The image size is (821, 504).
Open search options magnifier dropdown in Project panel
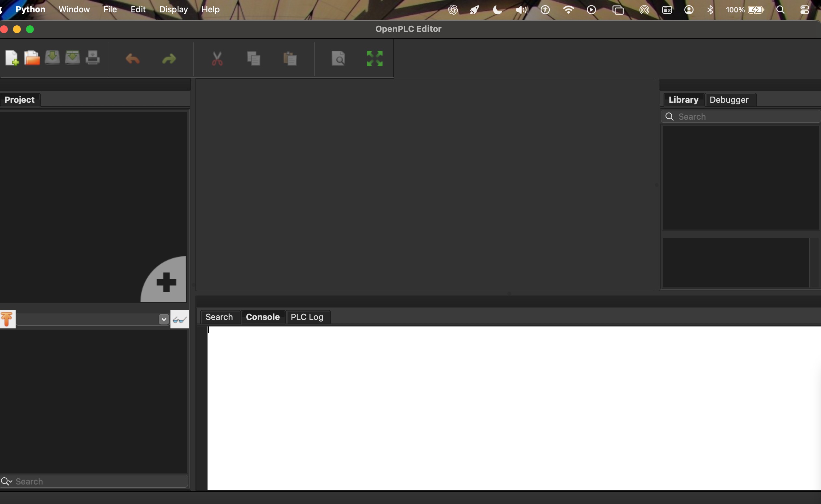click(6, 481)
